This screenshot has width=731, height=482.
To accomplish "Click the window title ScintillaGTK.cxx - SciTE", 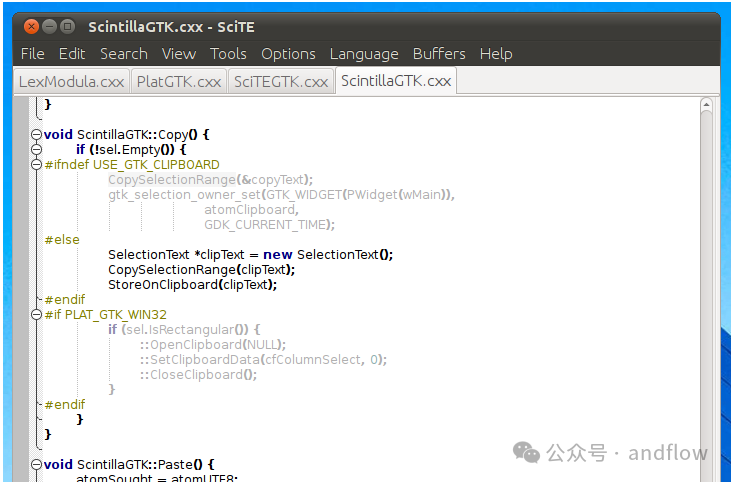I will (171, 27).
